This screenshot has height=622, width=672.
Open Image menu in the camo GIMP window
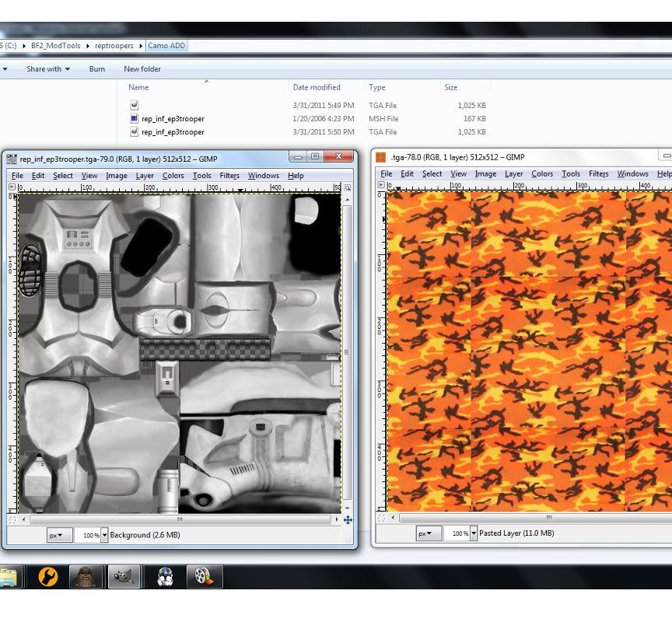[x=485, y=174]
